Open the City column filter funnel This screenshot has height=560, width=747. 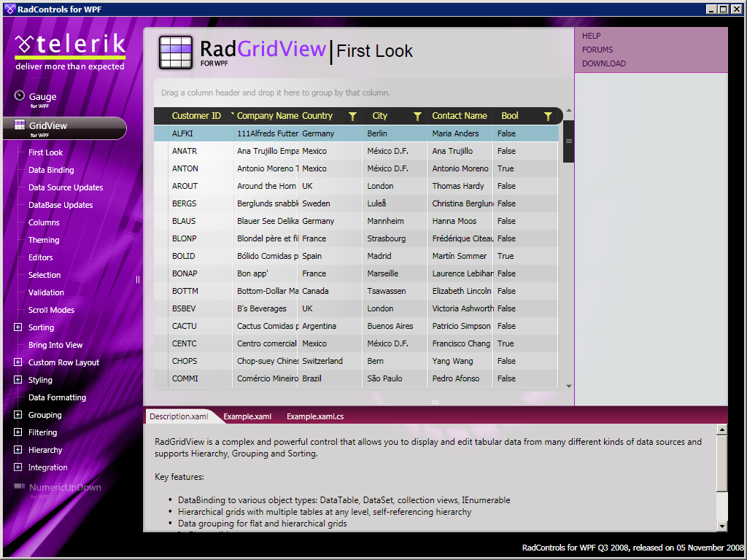[x=417, y=116]
